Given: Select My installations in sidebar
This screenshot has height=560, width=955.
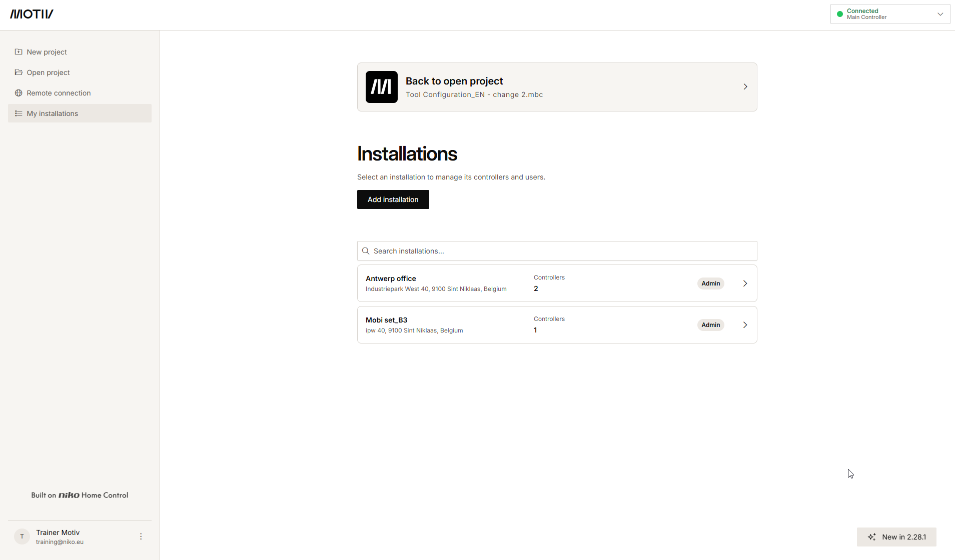Looking at the screenshot, I should click(80, 113).
